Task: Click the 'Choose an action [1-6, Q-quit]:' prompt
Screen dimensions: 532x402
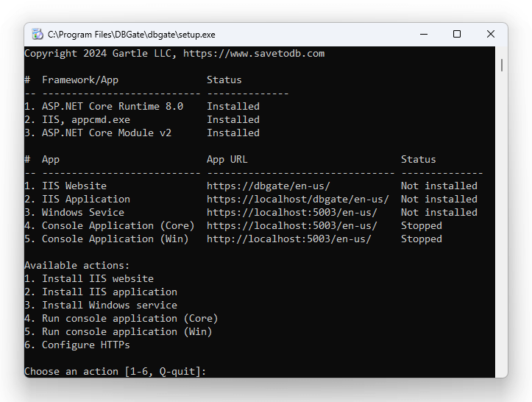Action: pos(116,371)
